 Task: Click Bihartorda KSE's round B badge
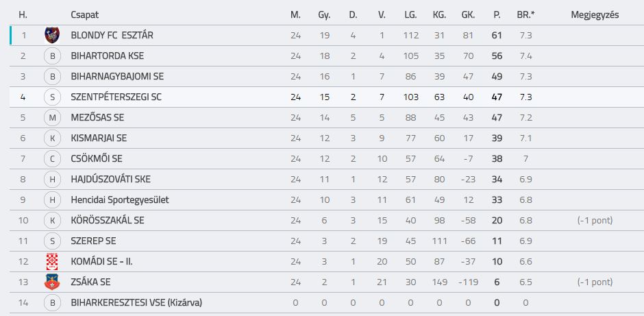click(52, 56)
